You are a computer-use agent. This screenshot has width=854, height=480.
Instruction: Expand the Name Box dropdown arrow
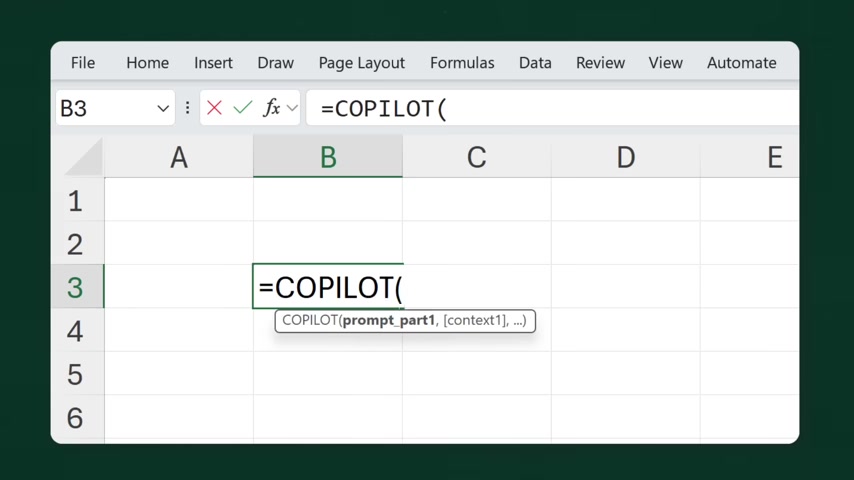click(163, 108)
